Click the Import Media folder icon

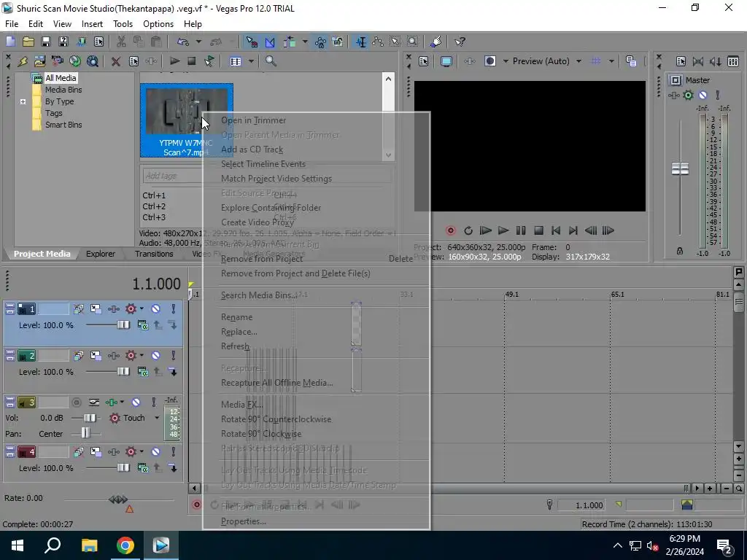(x=39, y=61)
